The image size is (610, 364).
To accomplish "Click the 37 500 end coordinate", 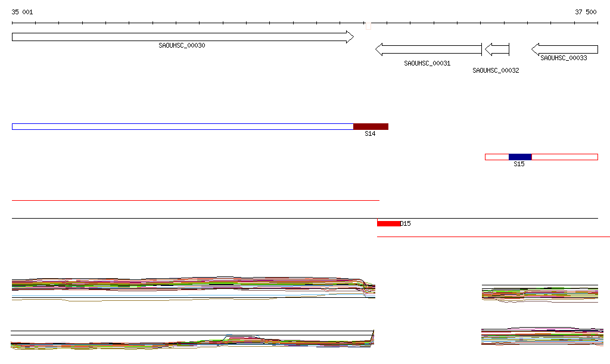I will pos(586,12).
